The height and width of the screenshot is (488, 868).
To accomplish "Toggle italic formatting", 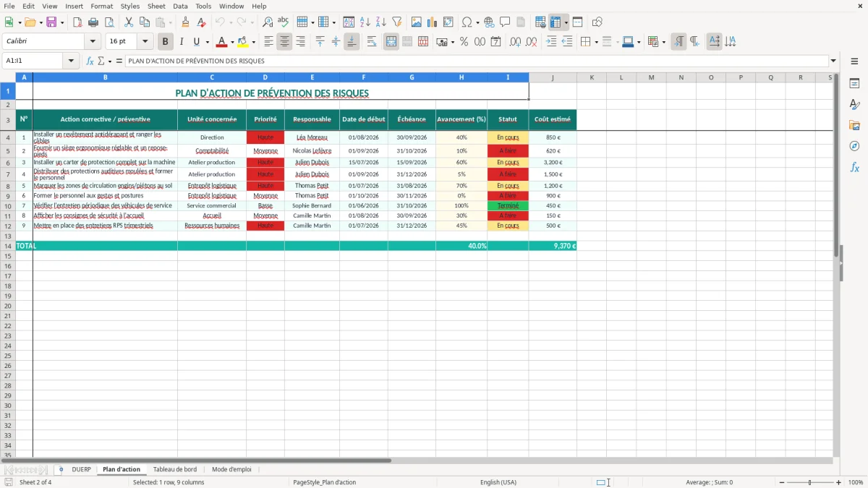I will point(182,42).
